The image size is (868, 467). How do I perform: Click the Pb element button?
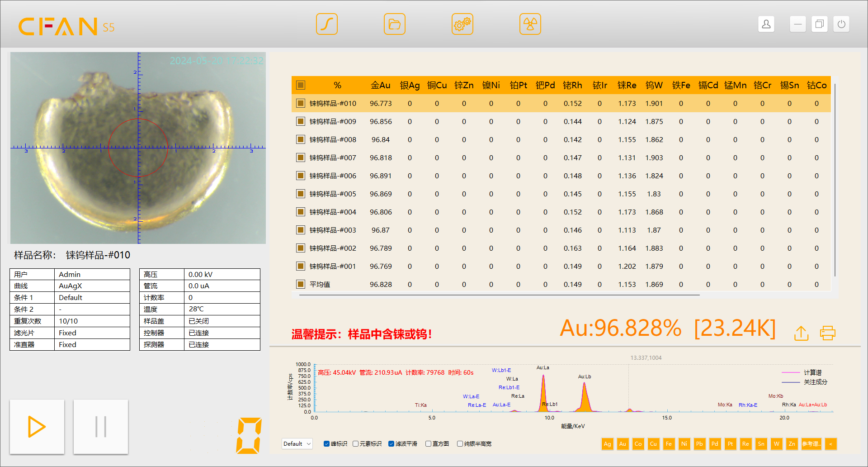click(699, 444)
